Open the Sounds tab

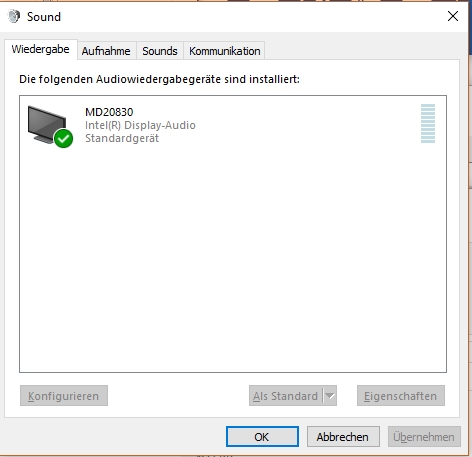pos(160,51)
